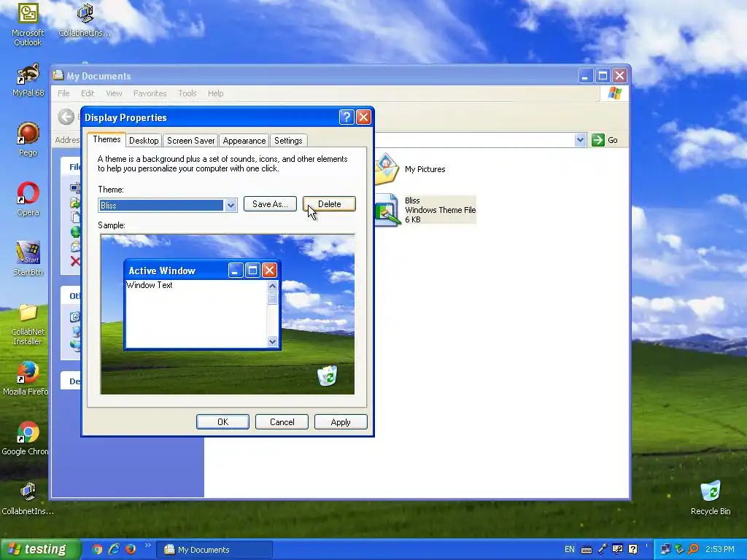The height and width of the screenshot is (560, 747).
Task: Launch Firefox from the quick launch bar
Action: (131, 549)
